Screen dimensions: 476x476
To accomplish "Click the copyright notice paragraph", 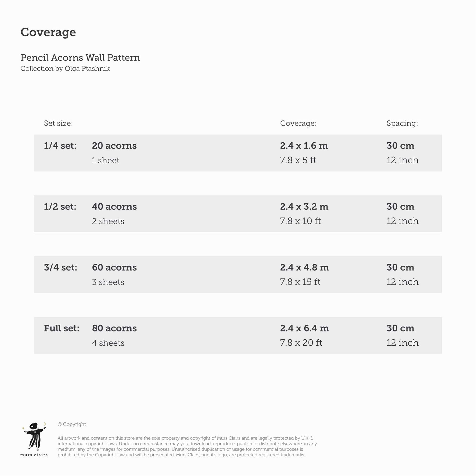I will [187, 446].
